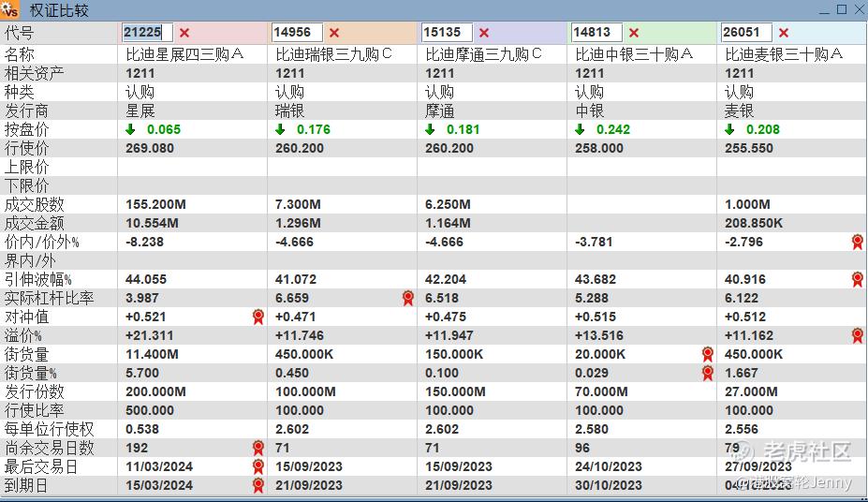The height and width of the screenshot is (502, 868).
Task: Click red badge beside 0.029 street percent
Action: pos(708,373)
